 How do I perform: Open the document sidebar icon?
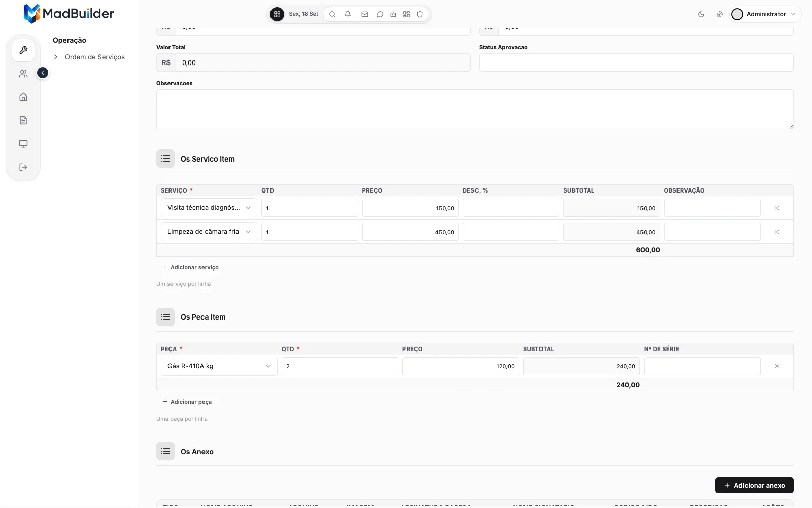pos(23,120)
